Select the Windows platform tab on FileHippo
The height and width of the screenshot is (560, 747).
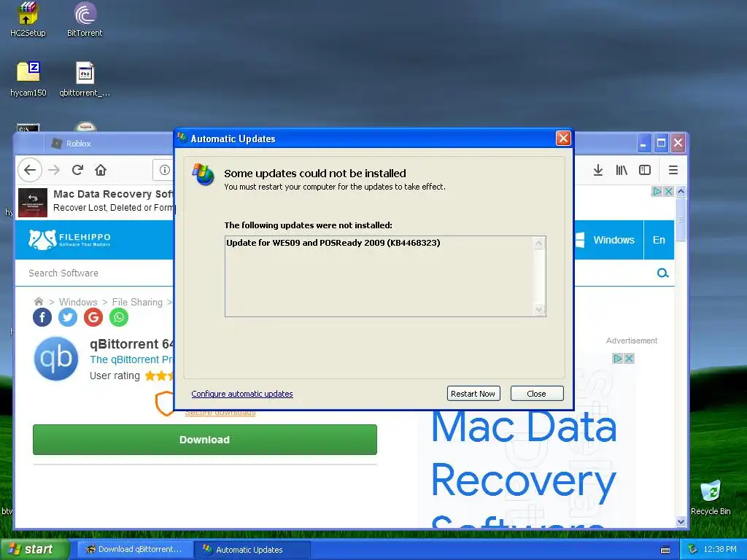(x=609, y=240)
